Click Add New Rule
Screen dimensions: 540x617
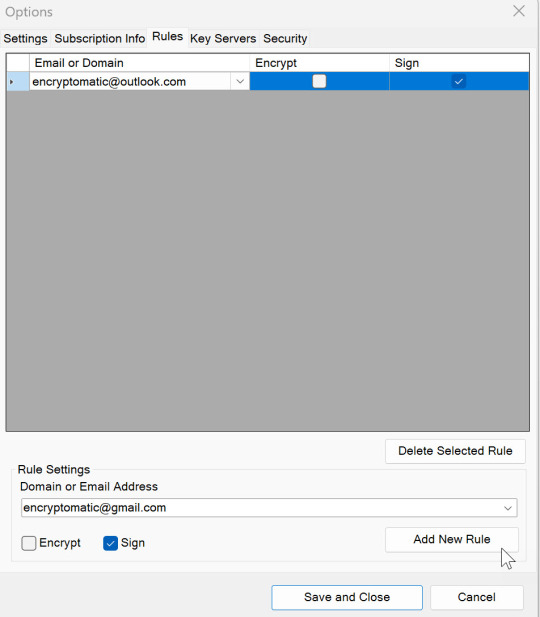(451, 539)
